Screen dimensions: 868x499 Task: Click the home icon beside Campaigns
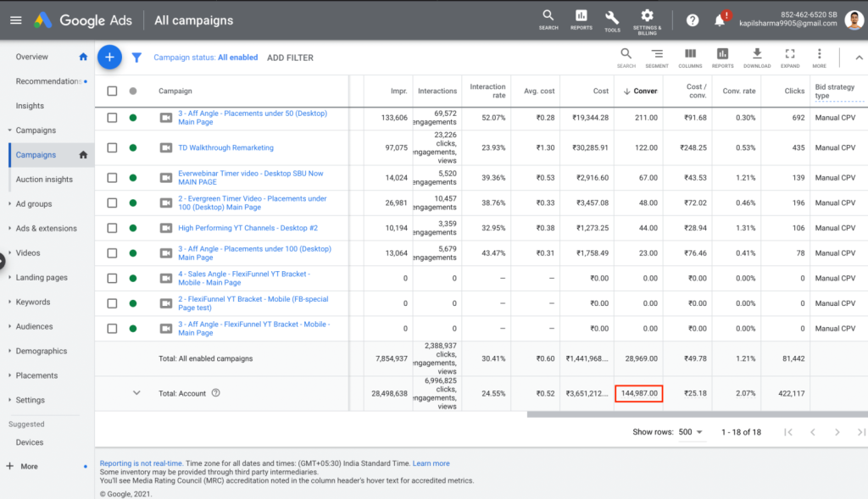83,155
